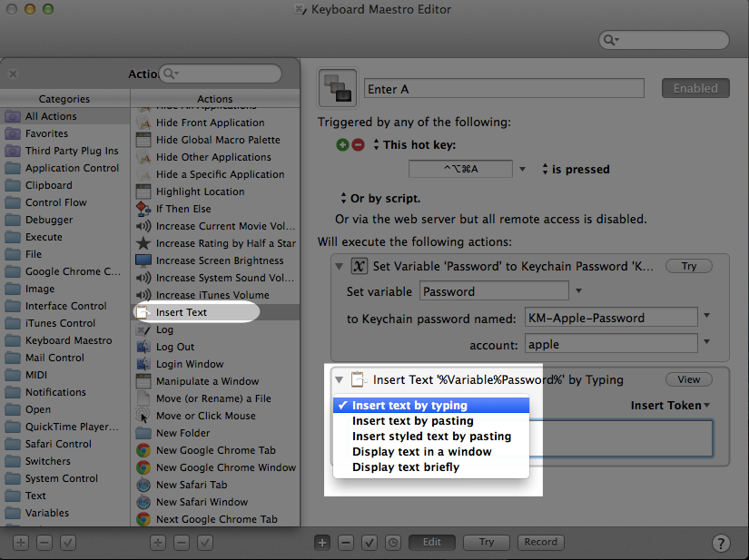Open Keyboard Maestro help question mark
The image size is (749, 560).
720,543
